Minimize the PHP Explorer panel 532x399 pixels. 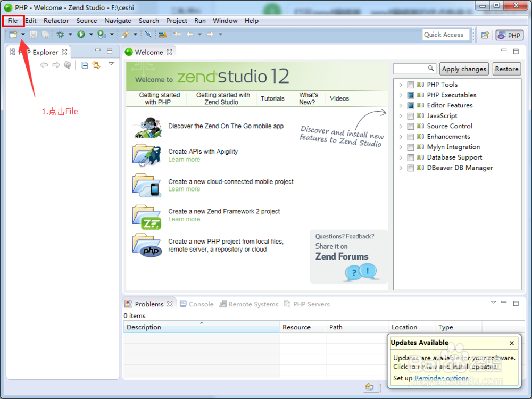point(98,51)
